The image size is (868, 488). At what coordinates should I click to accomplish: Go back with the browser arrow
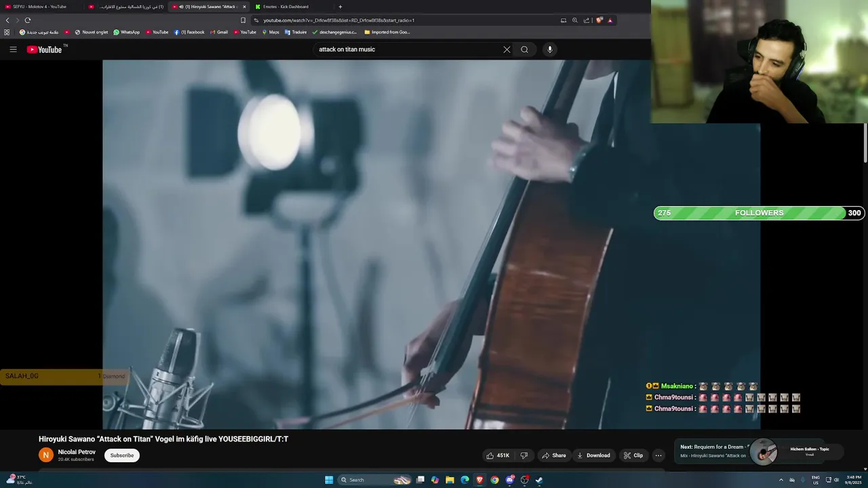(x=7, y=20)
